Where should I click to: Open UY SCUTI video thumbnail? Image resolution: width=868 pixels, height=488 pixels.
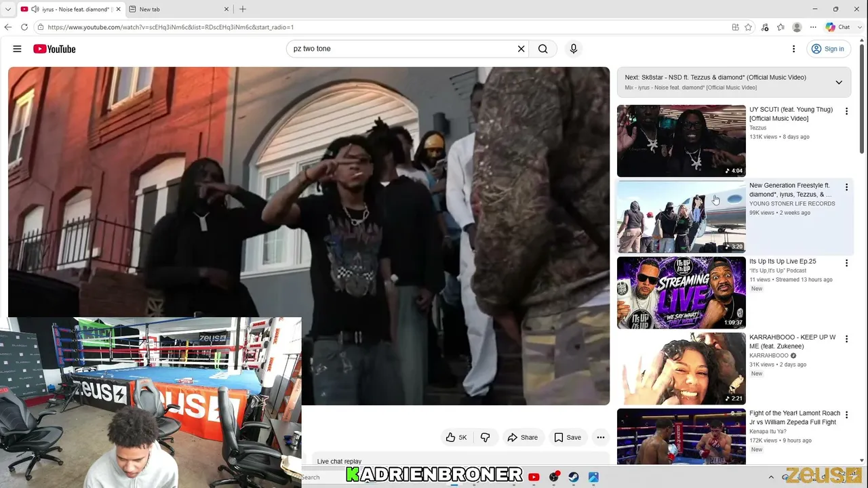click(x=681, y=141)
